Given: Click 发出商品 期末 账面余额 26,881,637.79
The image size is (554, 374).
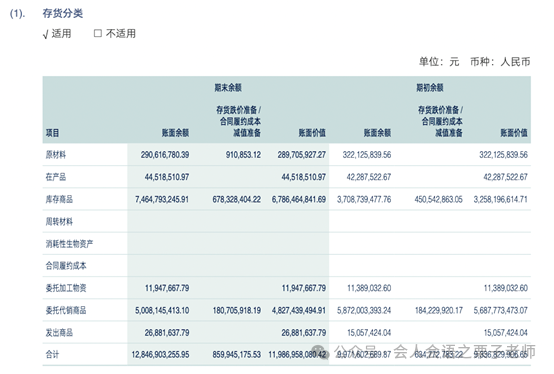Looking at the screenshot, I should 167,332.
